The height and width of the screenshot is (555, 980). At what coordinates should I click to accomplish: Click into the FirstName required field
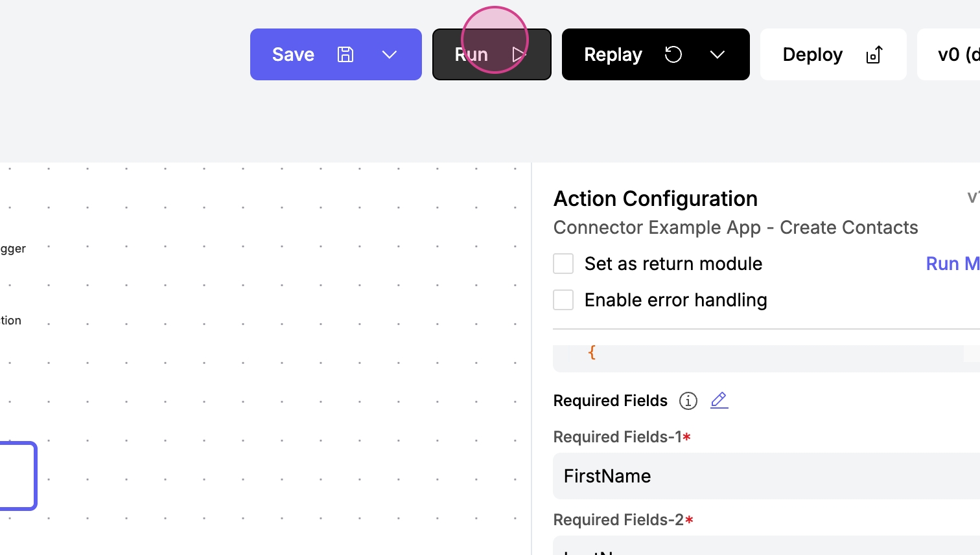coord(765,476)
